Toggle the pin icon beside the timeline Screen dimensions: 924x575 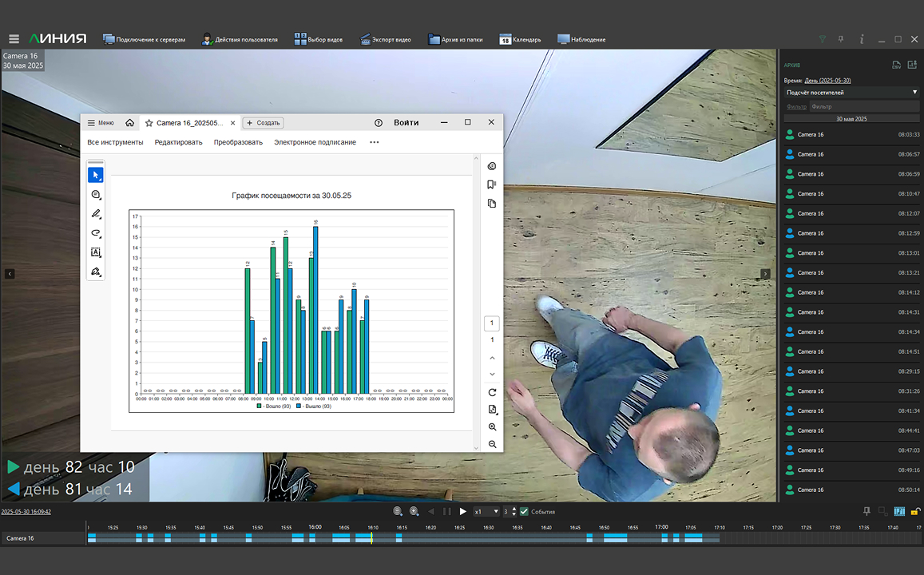tap(867, 511)
